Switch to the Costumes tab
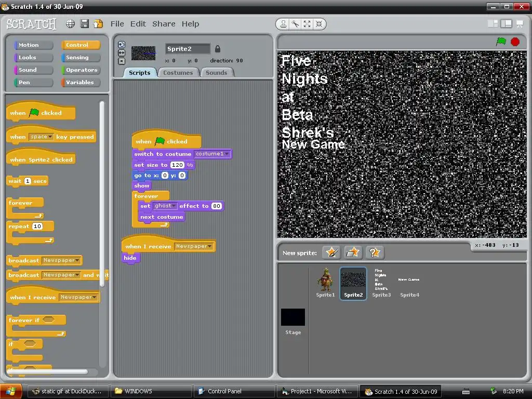 click(x=178, y=73)
